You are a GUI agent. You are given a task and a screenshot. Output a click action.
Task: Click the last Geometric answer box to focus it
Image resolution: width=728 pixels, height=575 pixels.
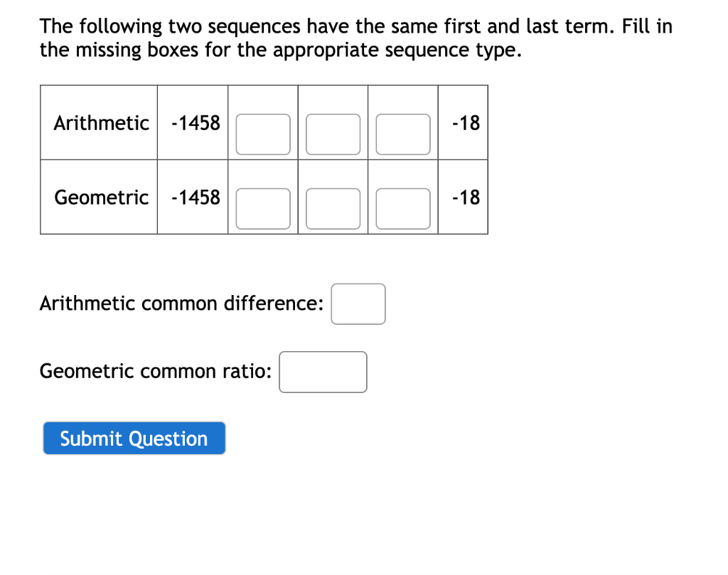pyautogui.click(x=402, y=208)
